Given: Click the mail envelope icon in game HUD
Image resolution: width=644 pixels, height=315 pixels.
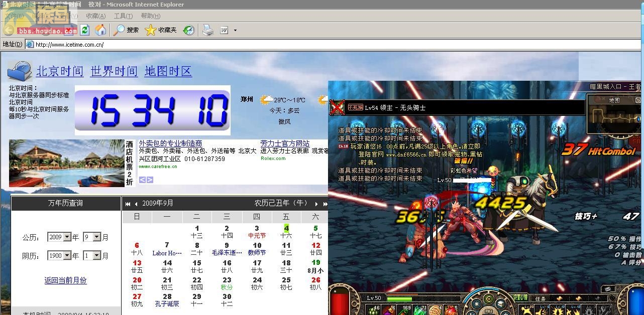Looking at the screenshot, I should (x=607, y=289).
